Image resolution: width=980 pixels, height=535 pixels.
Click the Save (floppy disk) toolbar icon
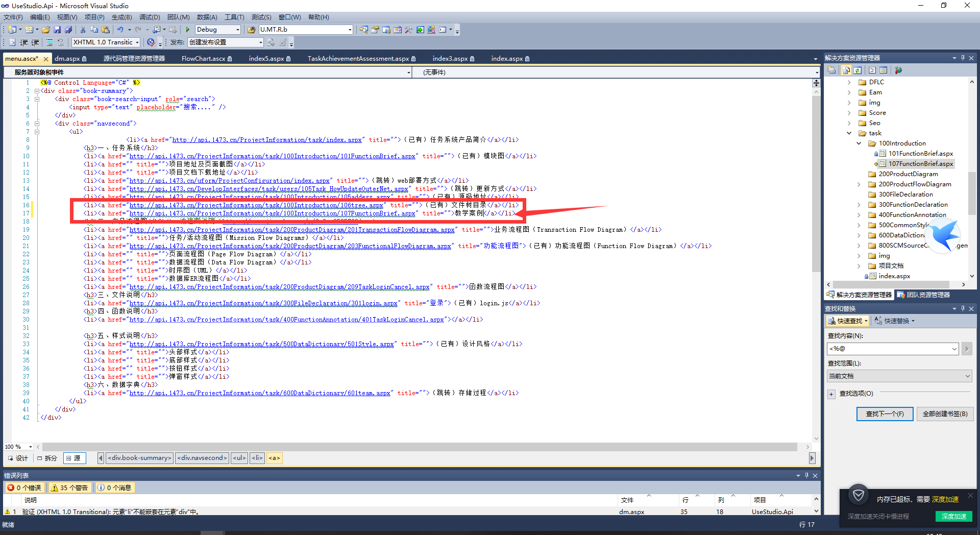pos(57,30)
